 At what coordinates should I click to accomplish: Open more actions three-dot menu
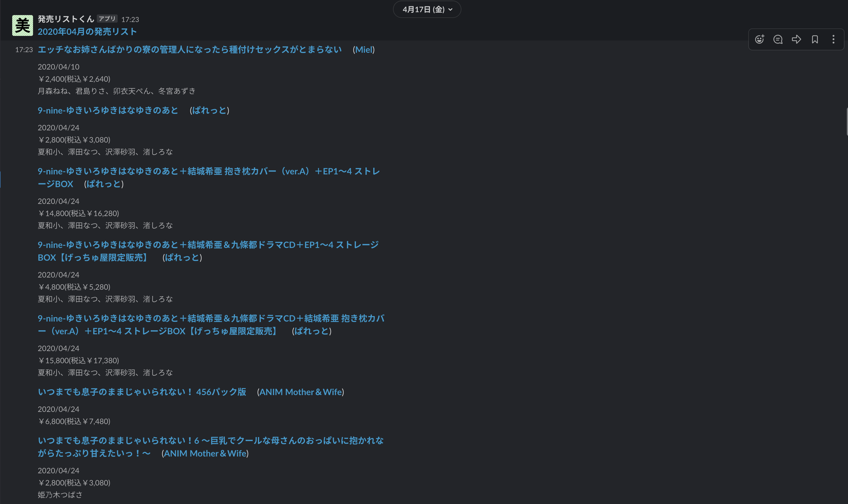[x=833, y=39]
